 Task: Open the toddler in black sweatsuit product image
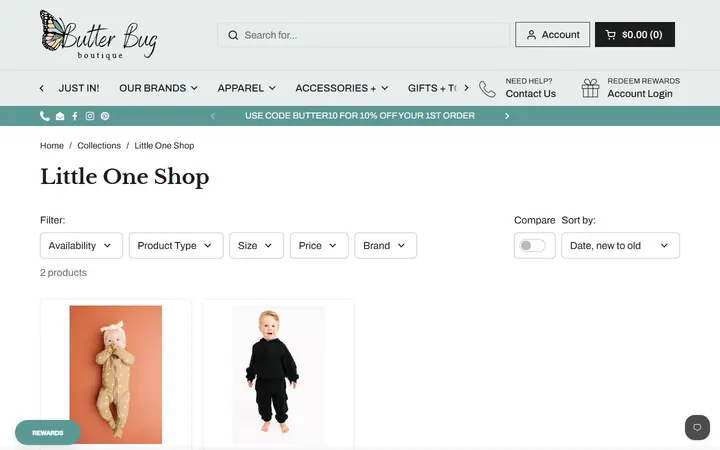coord(278,375)
